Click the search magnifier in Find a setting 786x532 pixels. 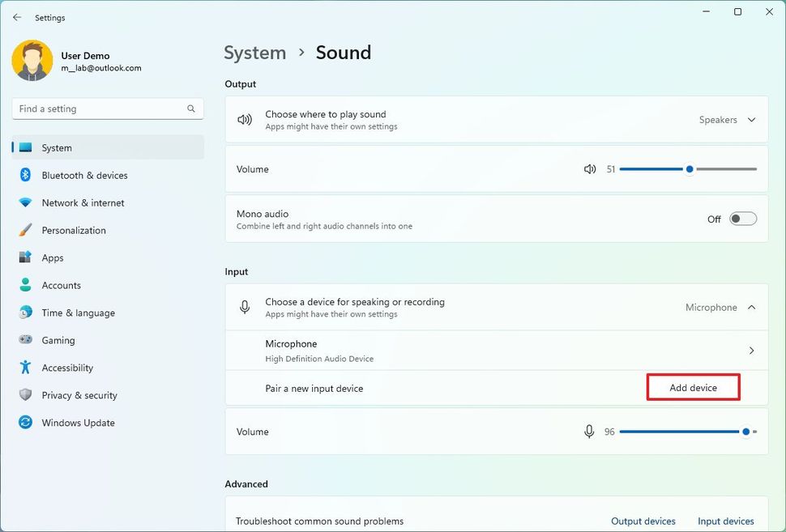click(190, 108)
